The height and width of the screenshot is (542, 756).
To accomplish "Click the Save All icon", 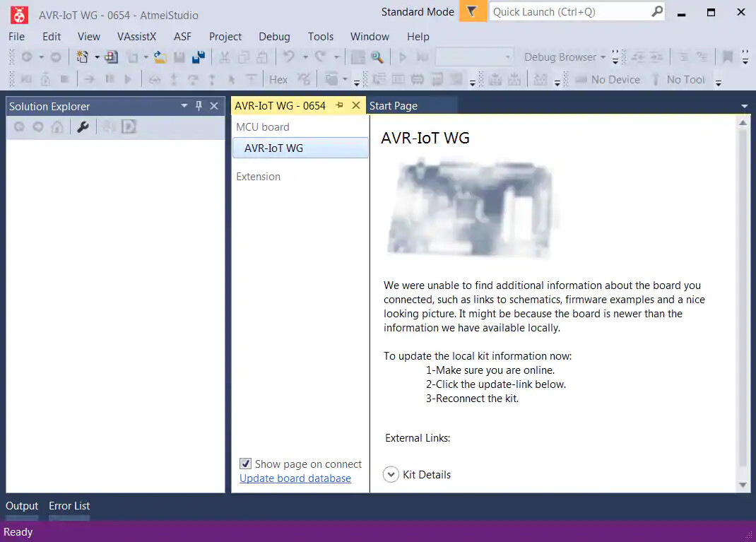I will 199,57.
